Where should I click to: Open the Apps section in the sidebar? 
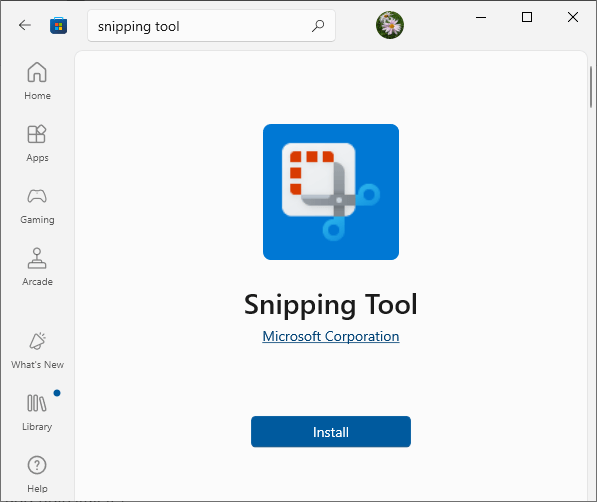[x=37, y=143]
